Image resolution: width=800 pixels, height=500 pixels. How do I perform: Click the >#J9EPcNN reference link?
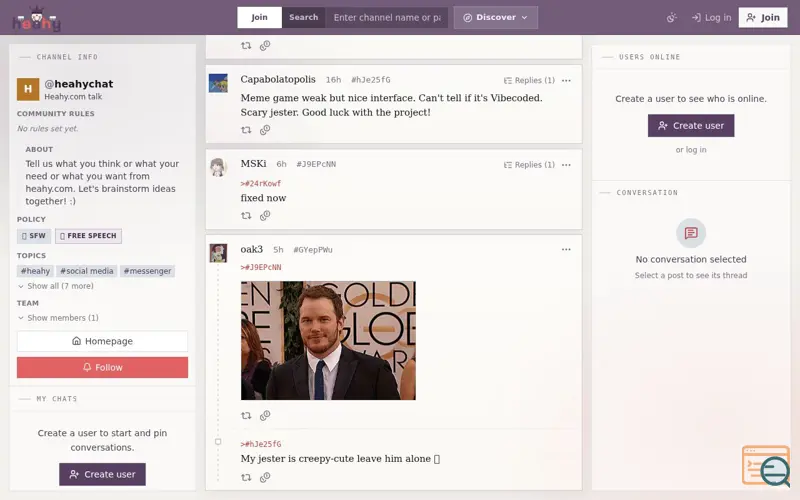tap(261, 267)
